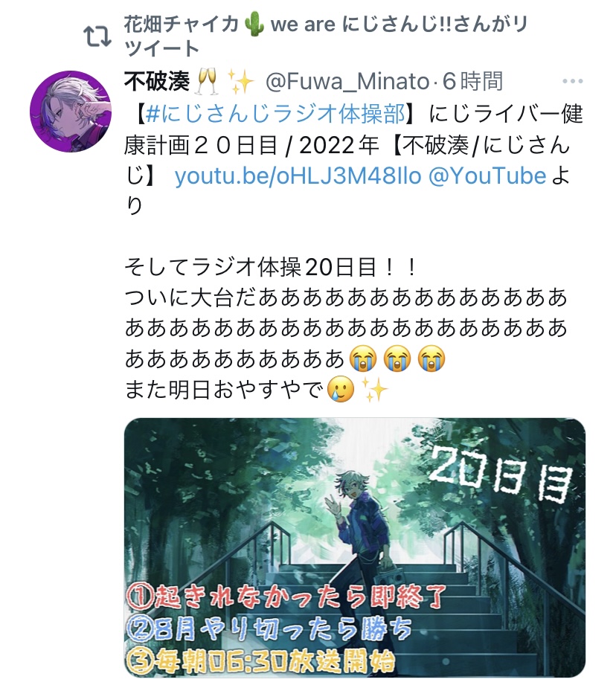Open 花畑チャイカ retweeter name

[182, 25]
